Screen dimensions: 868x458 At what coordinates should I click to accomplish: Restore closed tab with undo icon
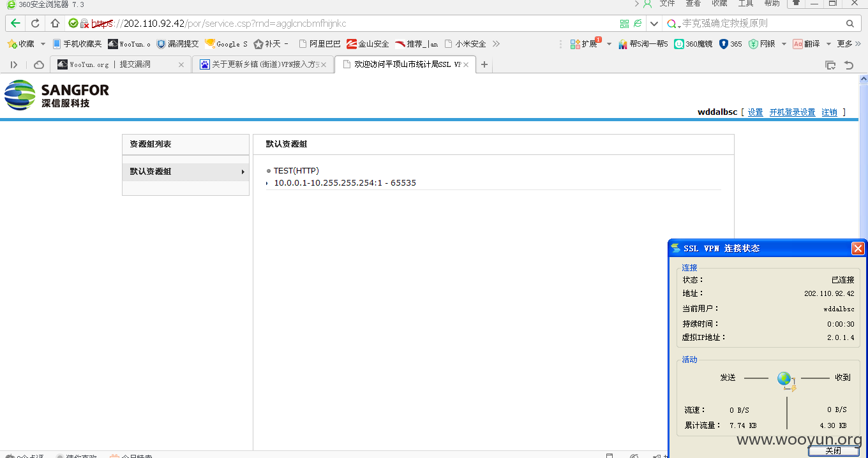tap(849, 64)
